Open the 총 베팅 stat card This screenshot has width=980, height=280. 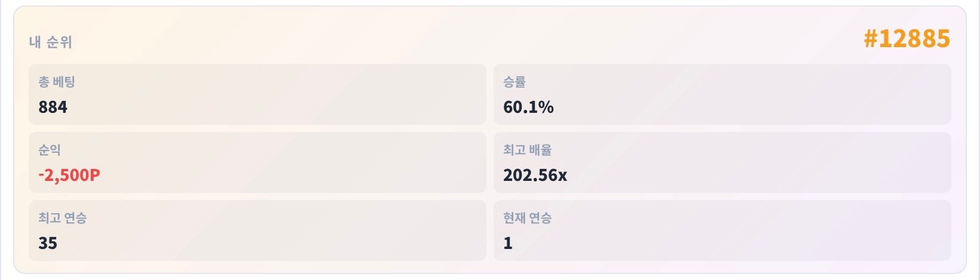[x=258, y=94]
